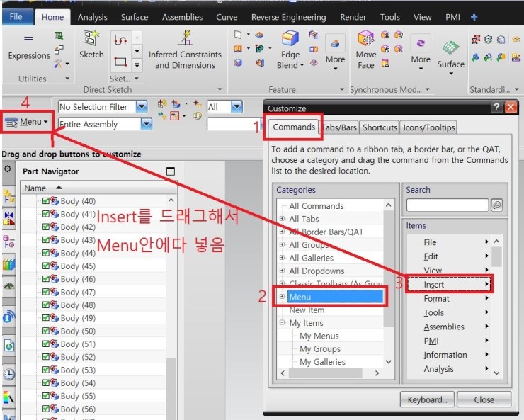Toggle the Body (53) checkbox

(46, 370)
